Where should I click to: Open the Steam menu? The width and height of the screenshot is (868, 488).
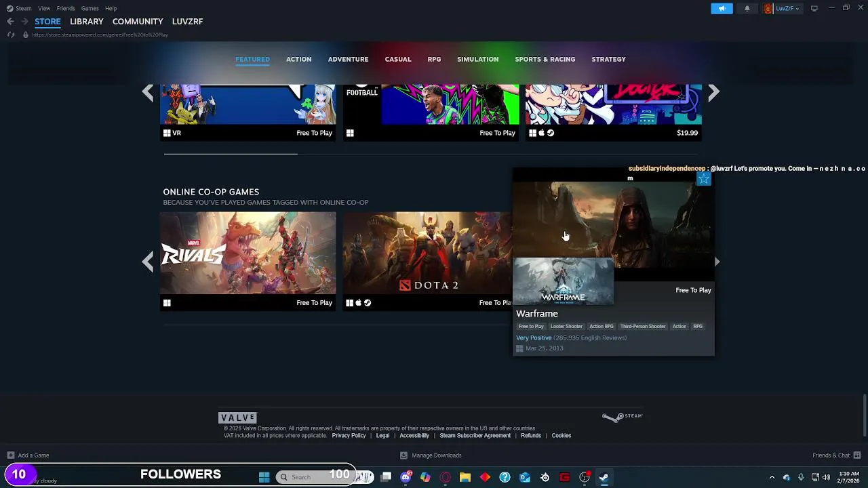click(x=20, y=8)
